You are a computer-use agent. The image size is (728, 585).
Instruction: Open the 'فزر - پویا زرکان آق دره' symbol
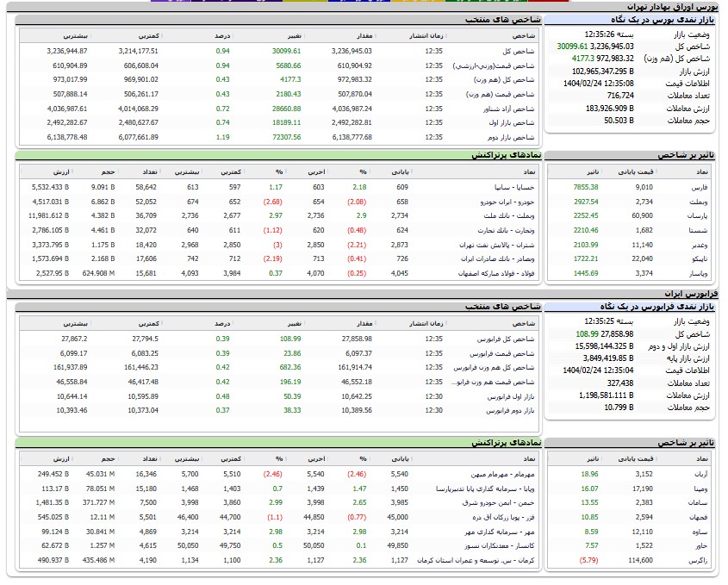504,517
